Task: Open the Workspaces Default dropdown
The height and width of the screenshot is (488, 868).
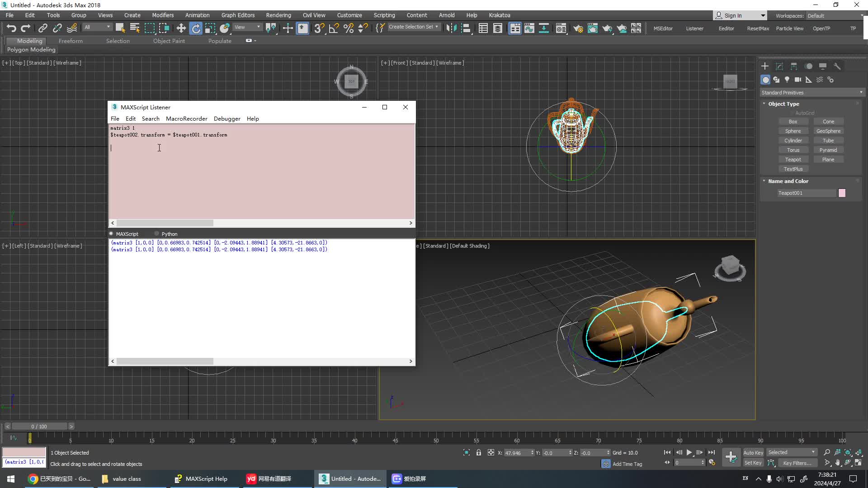Action: (x=835, y=16)
